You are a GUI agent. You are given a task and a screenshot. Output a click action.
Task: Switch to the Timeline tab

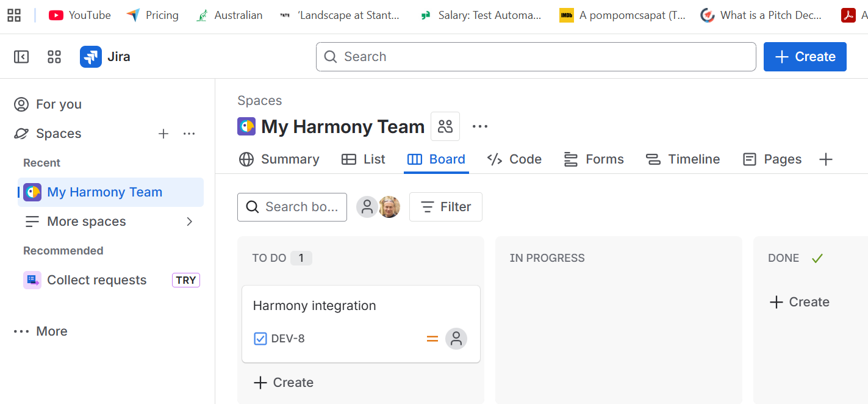pos(683,159)
